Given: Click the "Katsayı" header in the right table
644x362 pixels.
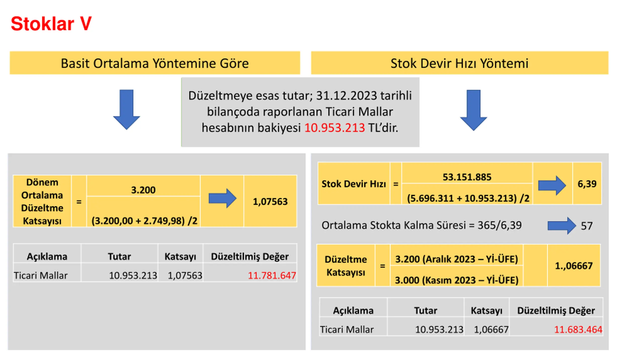Looking at the screenshot, I should (x=487, y=310).
